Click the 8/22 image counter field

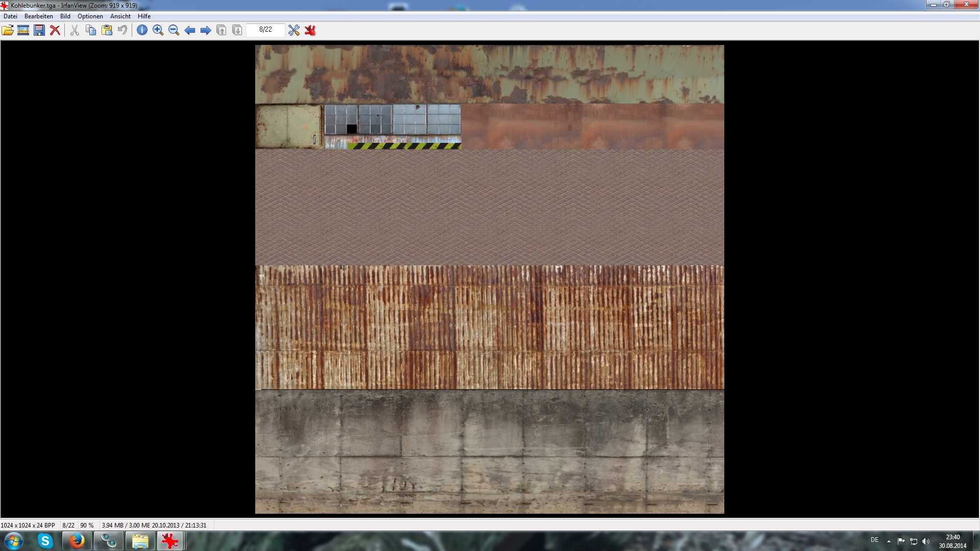point(265,30)
